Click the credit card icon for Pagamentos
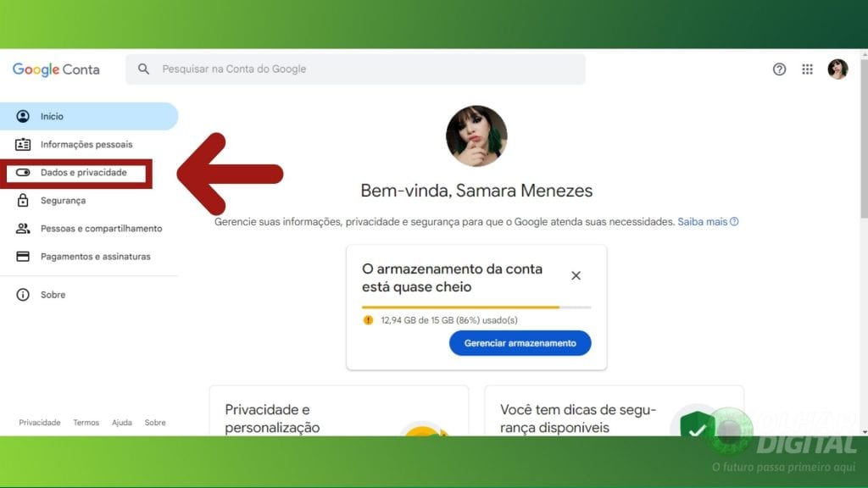The height and width of the screenshot is (488, 868). coord(23,256)
